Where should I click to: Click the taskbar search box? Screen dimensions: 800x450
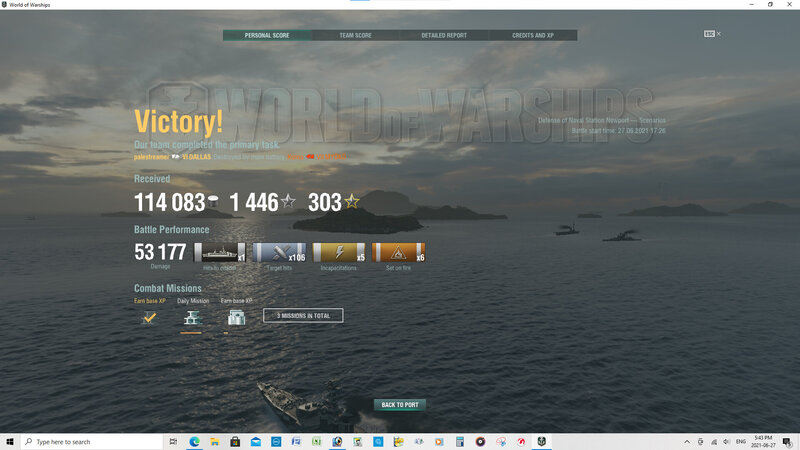click(92, 442)
